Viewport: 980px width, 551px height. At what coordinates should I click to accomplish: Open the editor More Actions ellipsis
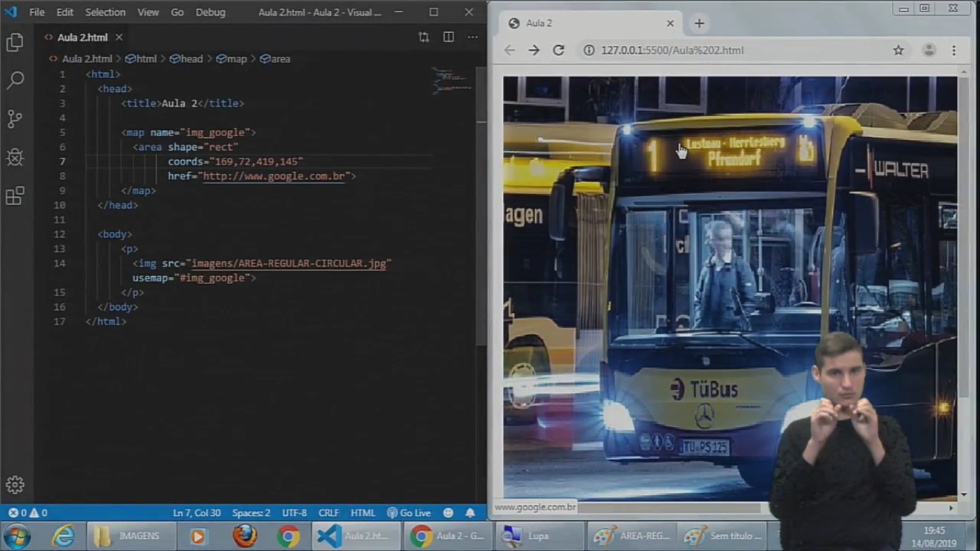click(472, 37)
